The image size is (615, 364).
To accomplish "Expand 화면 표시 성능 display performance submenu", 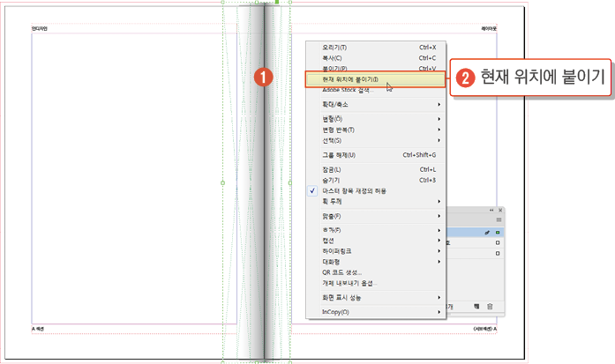I will tap(376, 298).
